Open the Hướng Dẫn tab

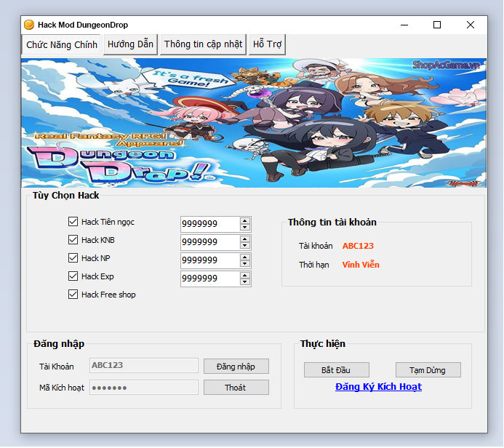click(x=130, y=44)
